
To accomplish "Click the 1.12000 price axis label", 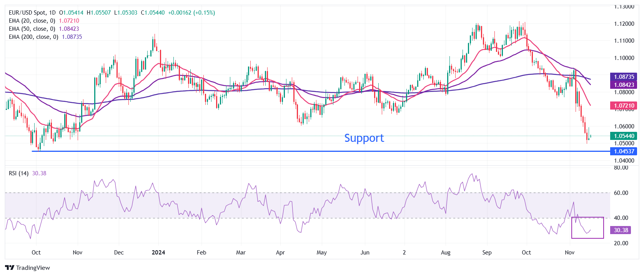I will pyautogui.click(x=624, y=24).
